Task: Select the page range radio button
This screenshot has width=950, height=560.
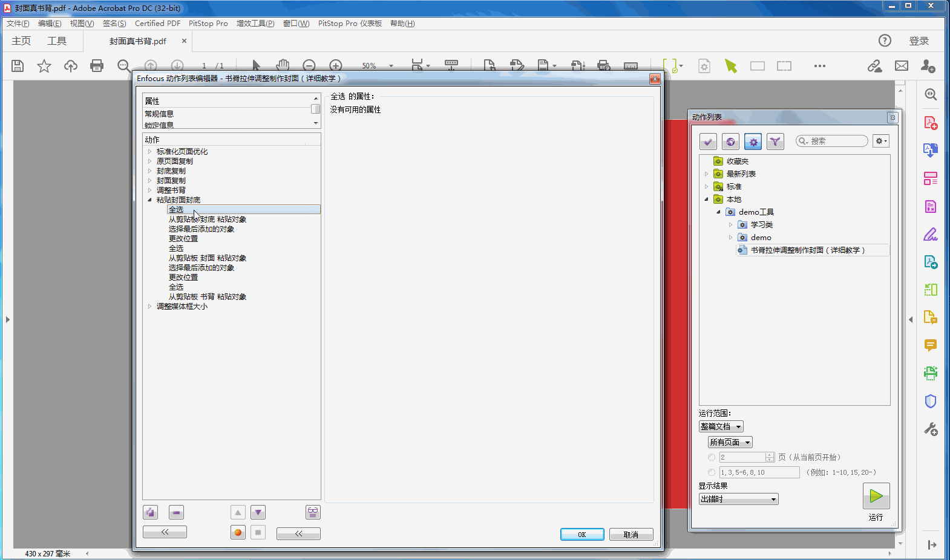Action: pyautogui.click(x=712, y=472)
